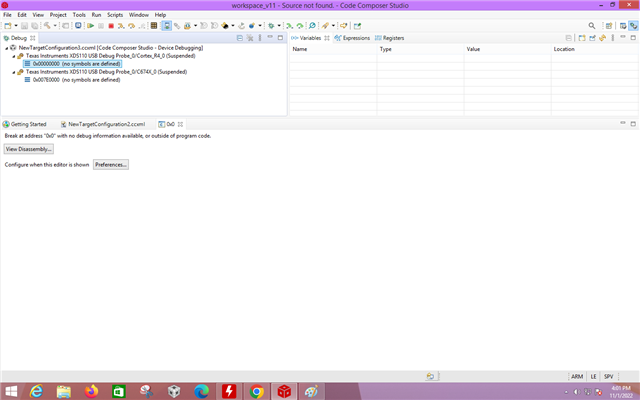The width and height of the screenshot is (640, 400).
Task: Open the dropdown arrow beside New icon
Action: [16, 26]
